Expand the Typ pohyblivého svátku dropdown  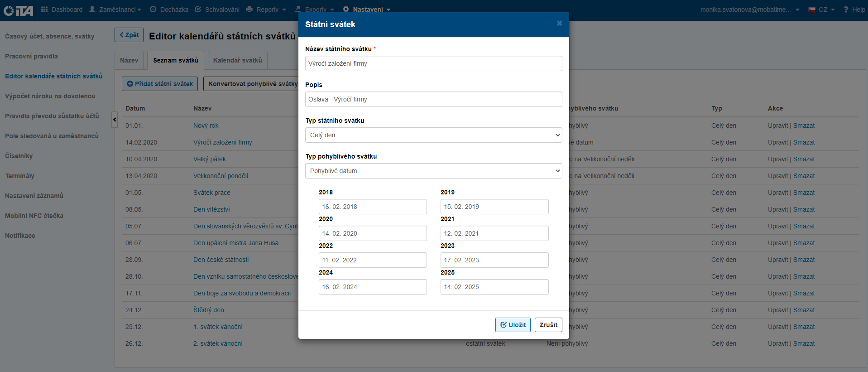point(433,171)
